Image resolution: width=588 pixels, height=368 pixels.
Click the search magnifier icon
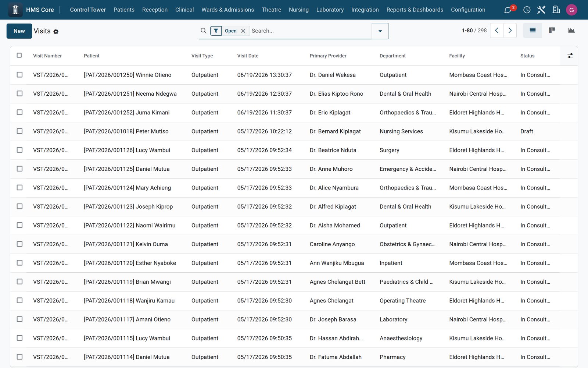pyautogui.click(x=204, y=31)
